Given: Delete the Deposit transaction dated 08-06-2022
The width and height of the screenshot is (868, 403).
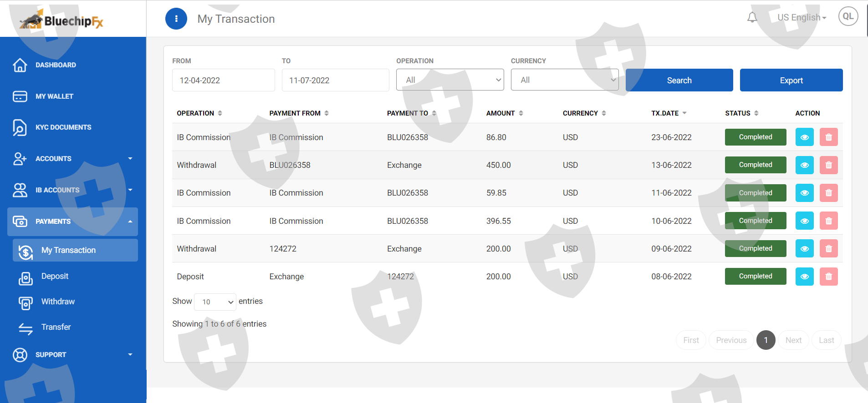Looking at the screenshot, I should pos(828,277).
